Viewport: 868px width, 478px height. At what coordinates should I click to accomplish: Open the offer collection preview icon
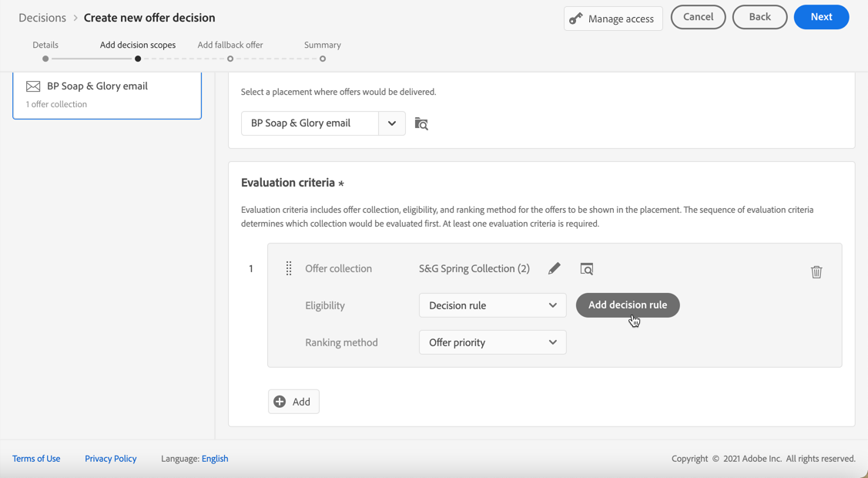[x=587, y=269]
